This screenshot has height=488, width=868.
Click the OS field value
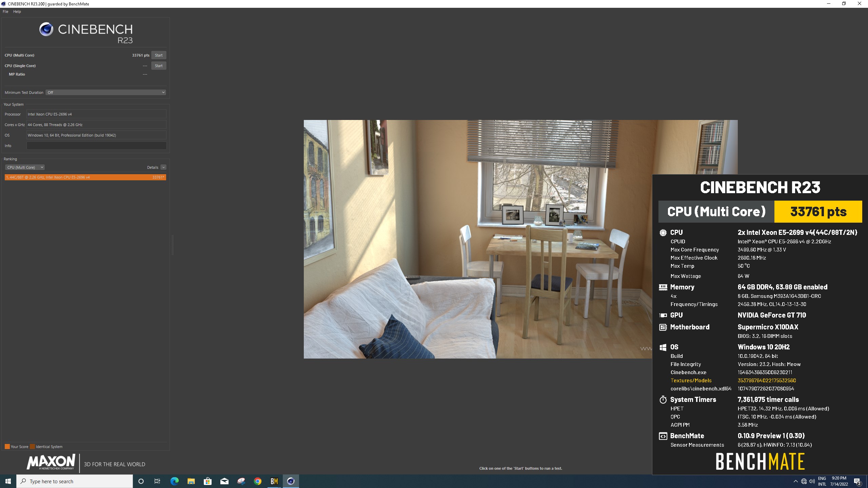pos(96,135)
